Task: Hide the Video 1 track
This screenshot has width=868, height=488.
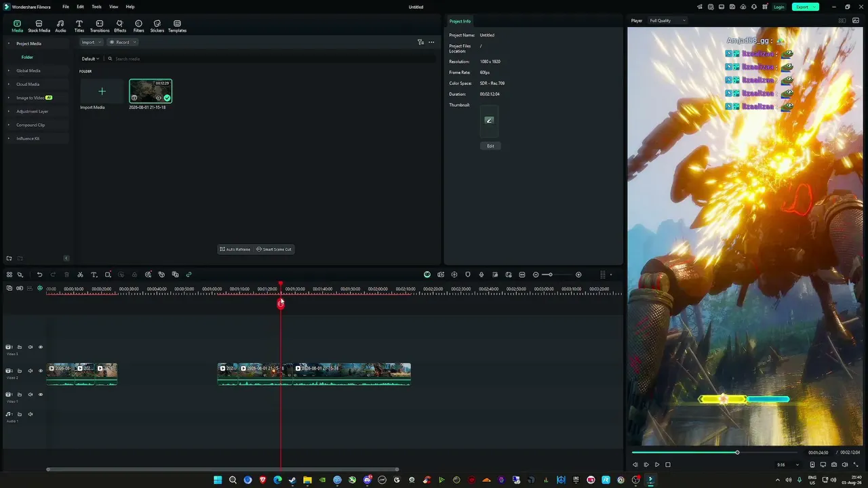Action: click(41, 394)
